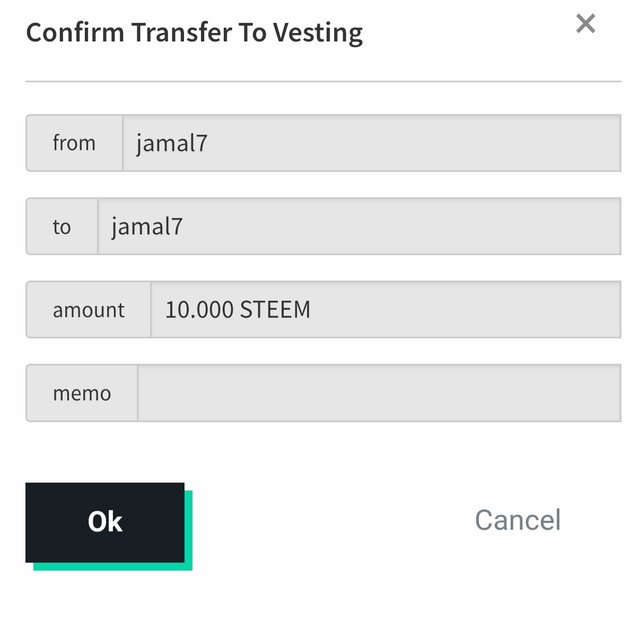Screen dimensions: 640x639
Task: Click the "to" field label
Action: click(62, 227)
